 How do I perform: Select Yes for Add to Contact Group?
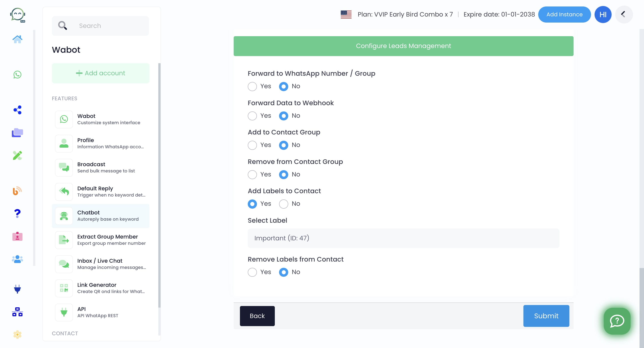252,145
